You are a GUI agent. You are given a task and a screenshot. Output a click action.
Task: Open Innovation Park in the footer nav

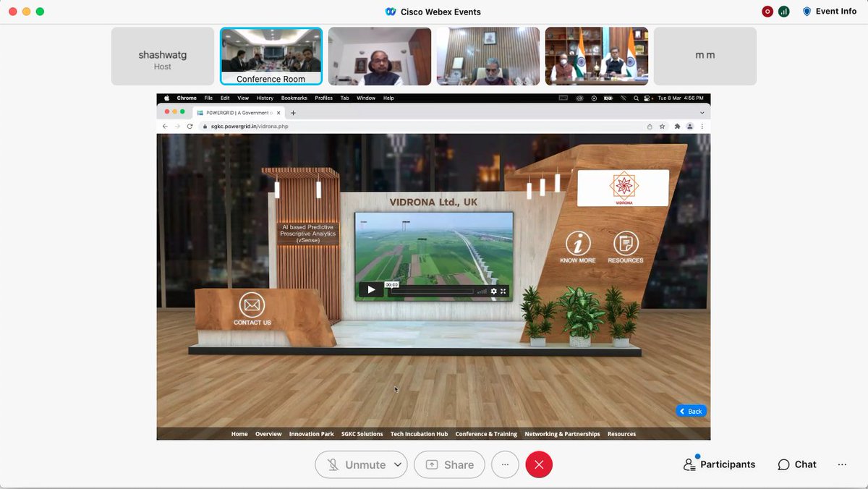[x=312, y=434]
